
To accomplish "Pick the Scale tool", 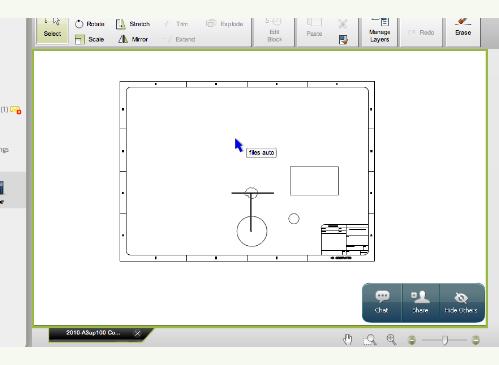I will [x=90, y=39].
